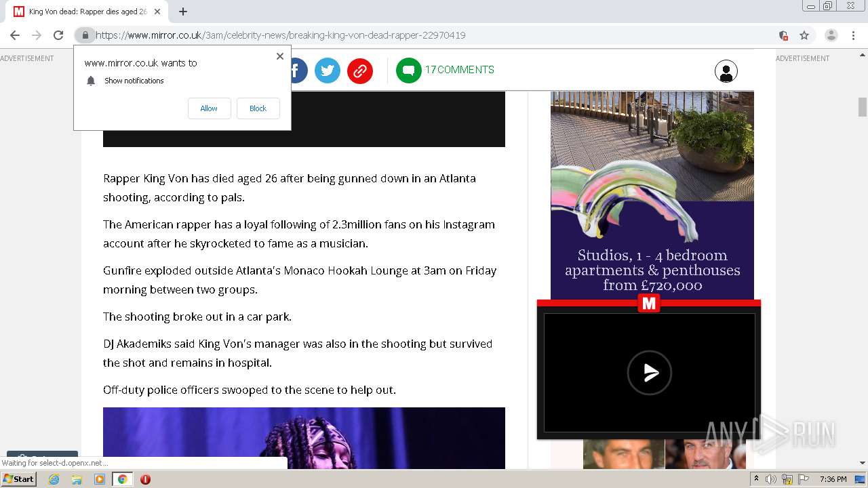Viewport: 868px width, 488px height.
Task: View the 17 comments link
Action: [460, 70]
